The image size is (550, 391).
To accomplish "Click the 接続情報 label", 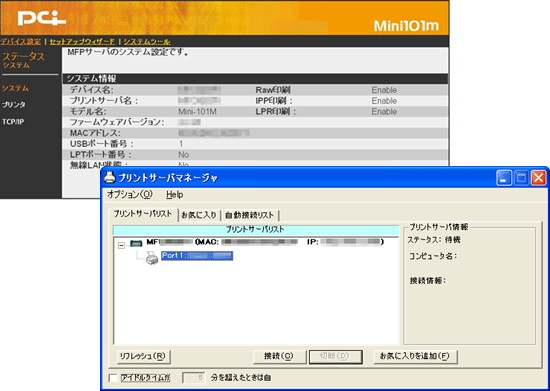I will click(x=427, y=281).
